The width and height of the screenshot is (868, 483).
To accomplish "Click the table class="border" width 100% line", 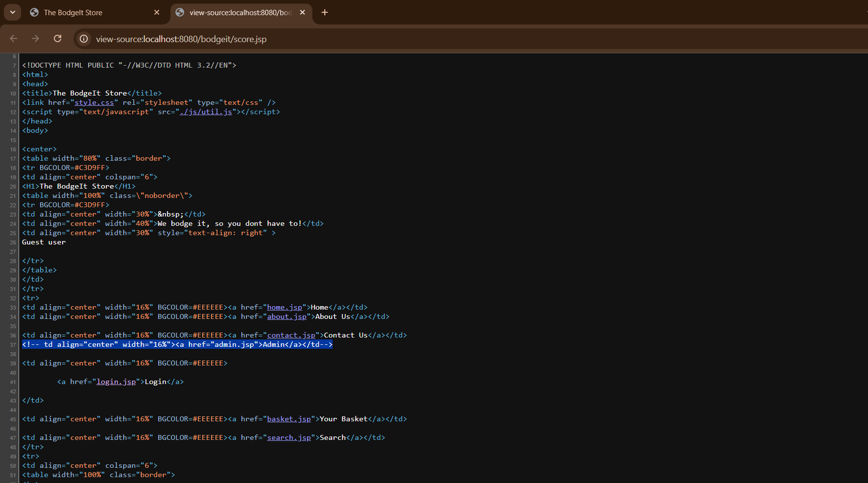I will 98,475.
